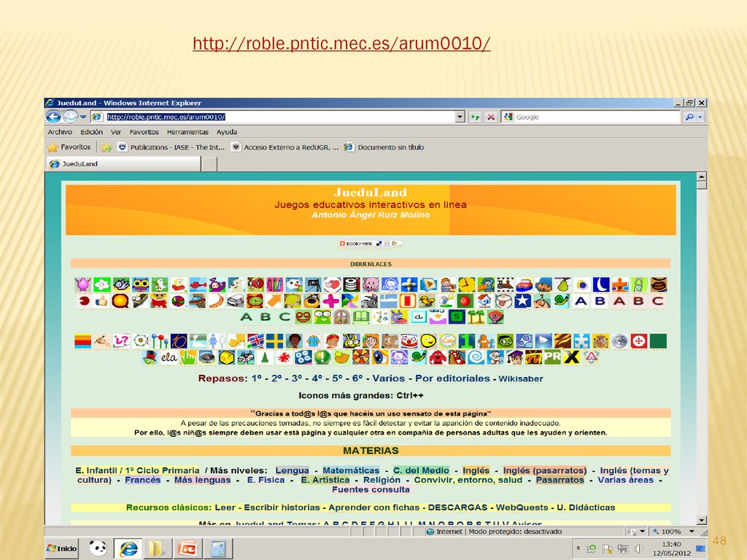
Task: Click the Earth globe icon
Action: pyautogui.click(x=619, y=341)
